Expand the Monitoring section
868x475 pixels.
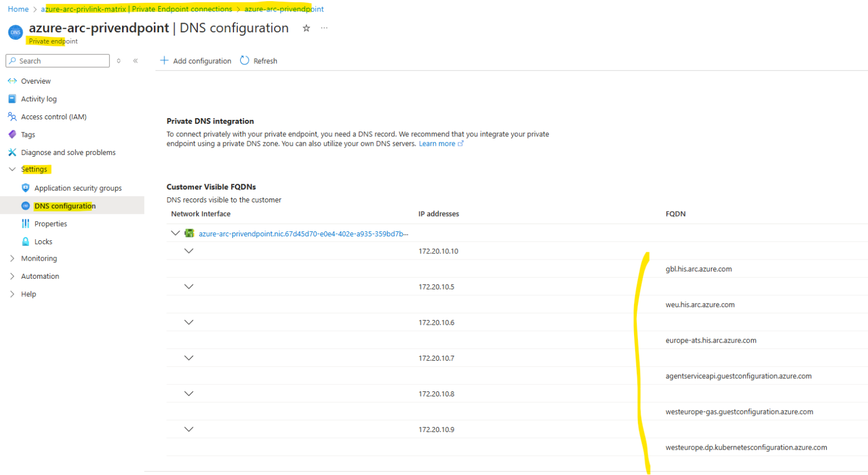[x=12, y=258]
